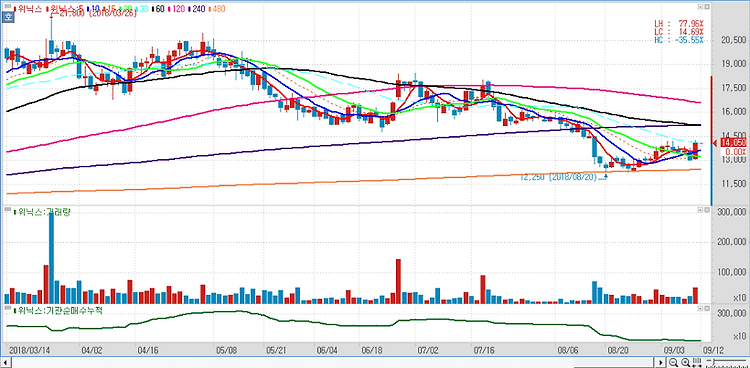
Task: Select the 20-day moving average legend
Action: [126, 9]
